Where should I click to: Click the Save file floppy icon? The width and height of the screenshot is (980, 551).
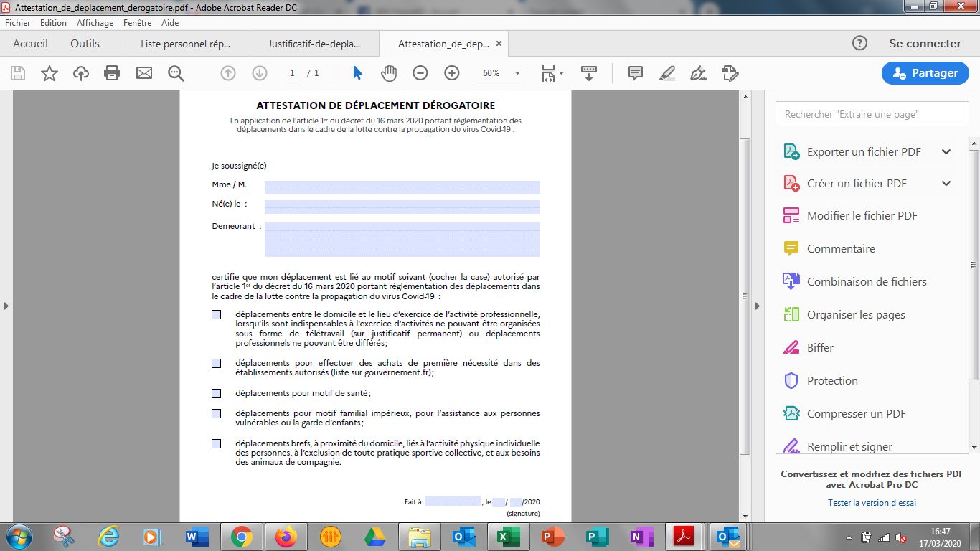(18, 73)
